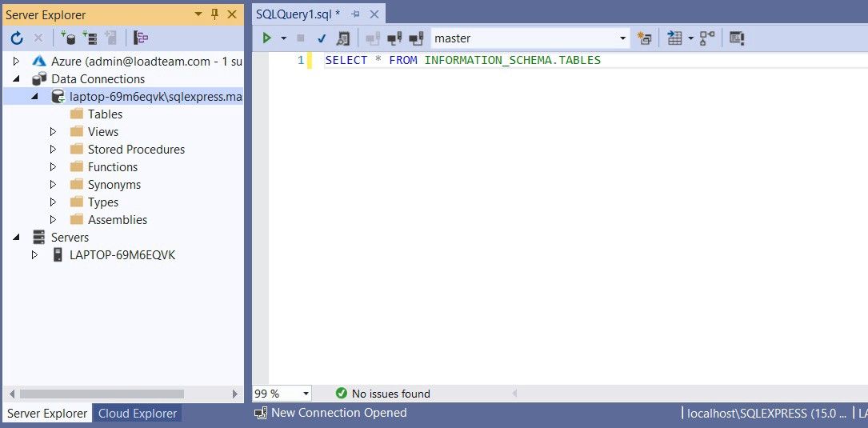The width and height of the screenshot is (868, 428).
Task: Switch to the Server Explorer bottom tab
Action: point(47,413)
